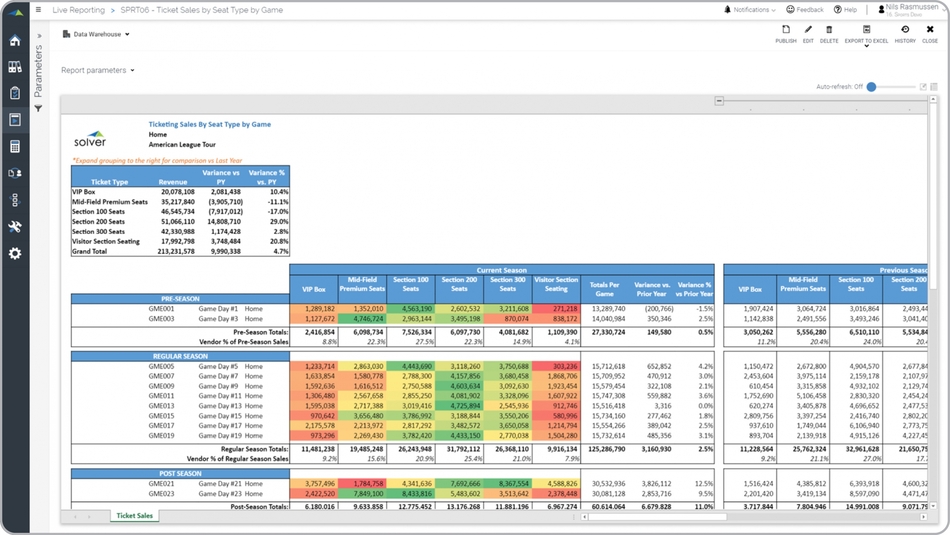Open the wrench tools icon in sidebar
The width and height of the screenshot is (950, 535).
coord(15,227)
